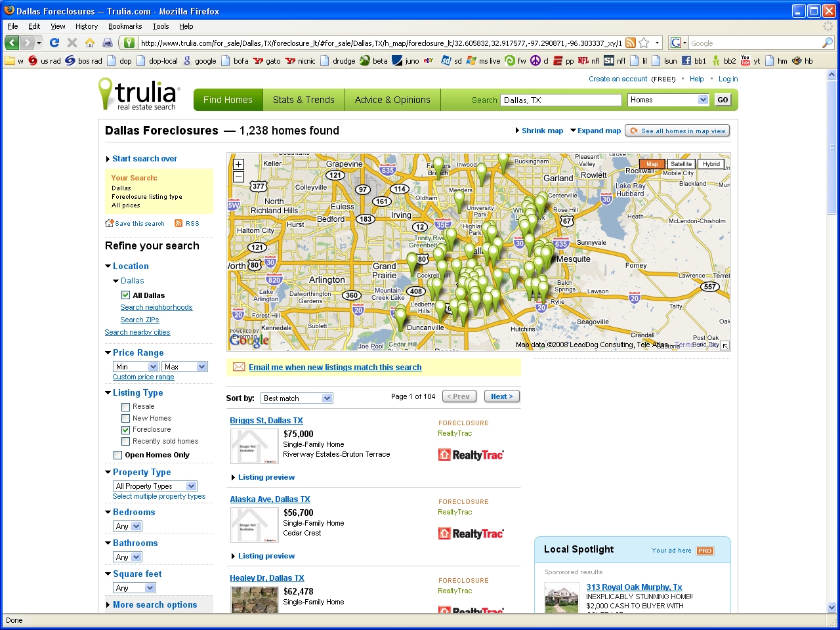
Task: Check the New Homes listing type box
Action: click(125, 419)
